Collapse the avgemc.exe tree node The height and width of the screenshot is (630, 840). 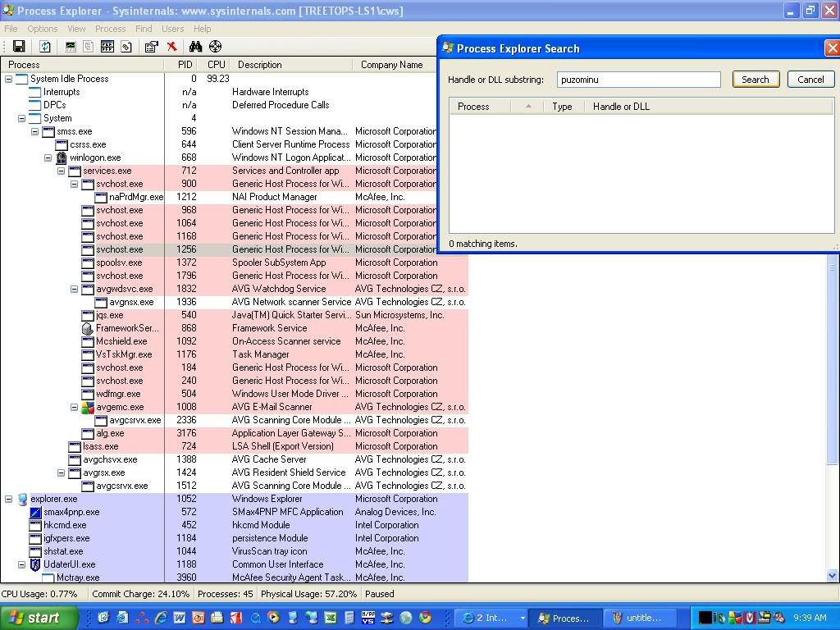[74, 407]
